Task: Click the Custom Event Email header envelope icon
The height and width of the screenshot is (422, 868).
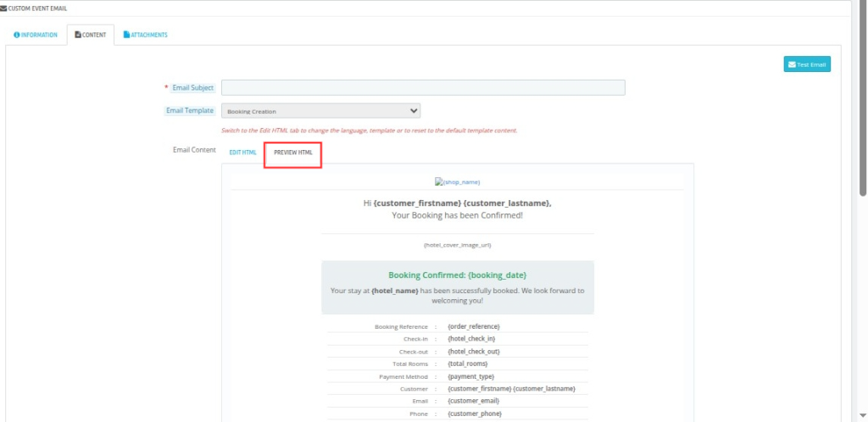Action: [x=3, y=8]
